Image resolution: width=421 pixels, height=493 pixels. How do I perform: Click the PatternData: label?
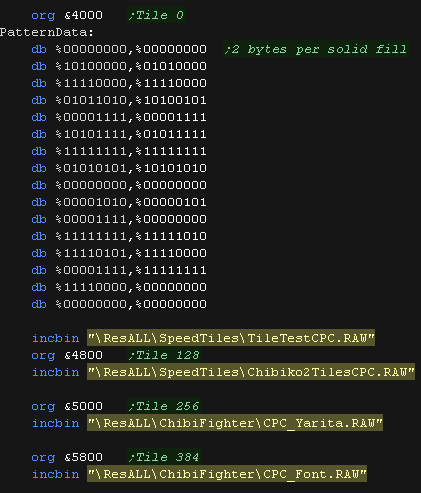47,32
